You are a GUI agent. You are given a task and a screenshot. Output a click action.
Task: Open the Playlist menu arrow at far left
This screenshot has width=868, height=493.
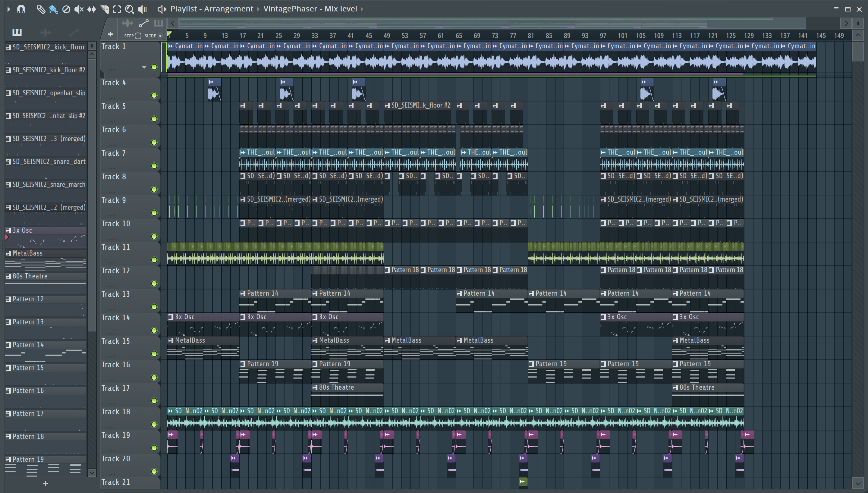point(9,9)
